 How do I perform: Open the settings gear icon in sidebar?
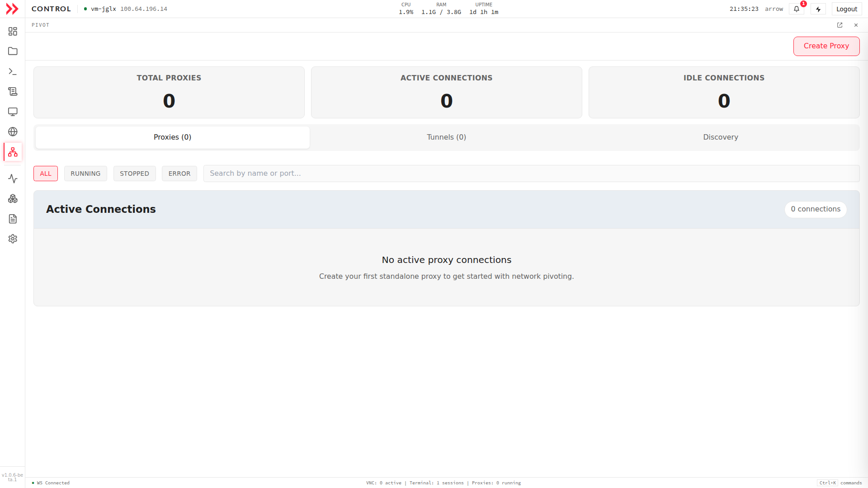click(13, 239)
